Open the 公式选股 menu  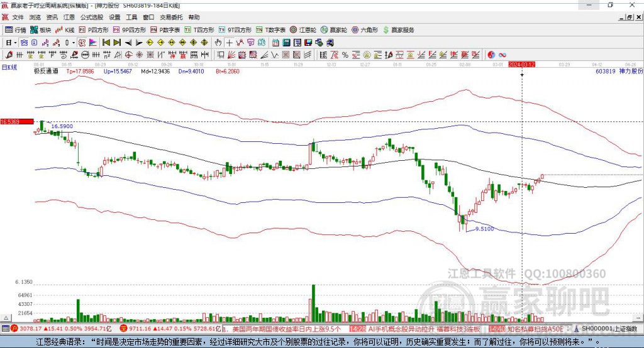[92, 17]
